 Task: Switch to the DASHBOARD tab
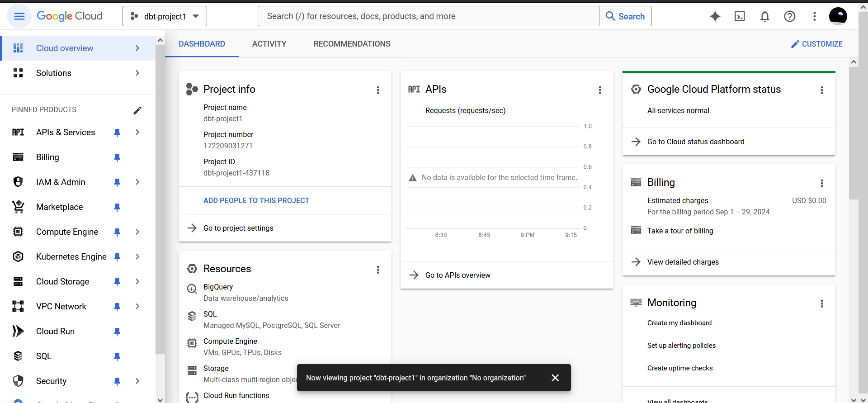(x=202, y=44)
